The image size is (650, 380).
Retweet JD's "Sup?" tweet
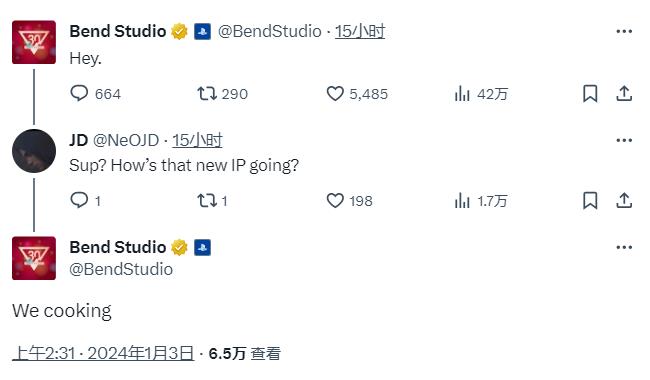[207, 201]
